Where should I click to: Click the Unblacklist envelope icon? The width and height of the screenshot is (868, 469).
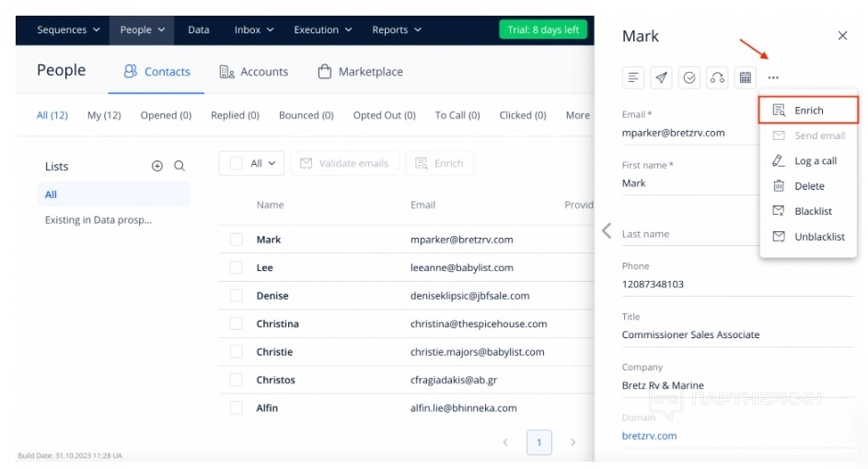[x=779, y=237]
